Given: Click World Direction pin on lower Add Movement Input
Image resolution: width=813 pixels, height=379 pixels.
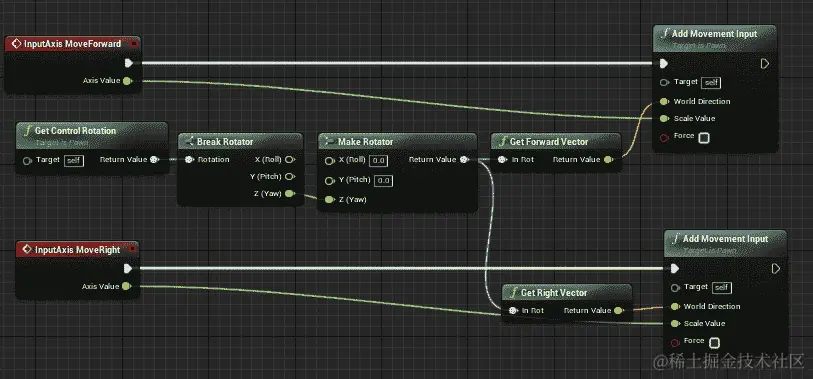Looking at the screenshot, I should 675,306.
